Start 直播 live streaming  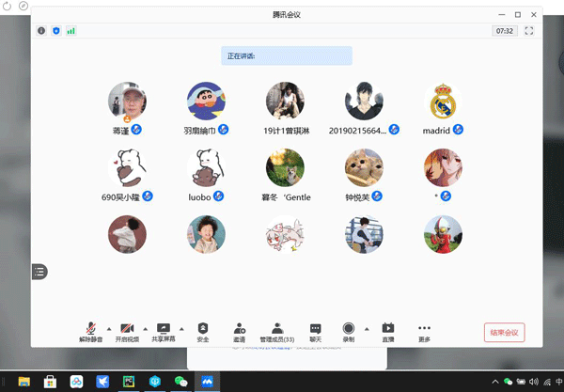tap(387, 330)
